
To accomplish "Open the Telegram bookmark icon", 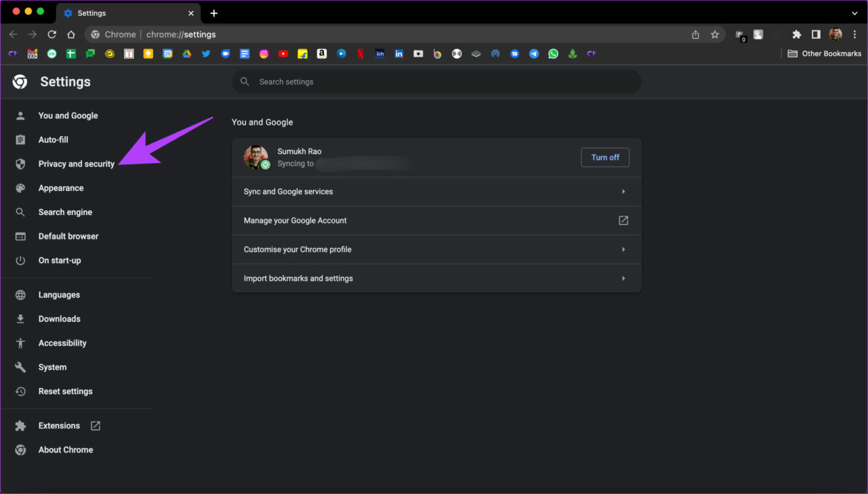I will coord(533,53).
